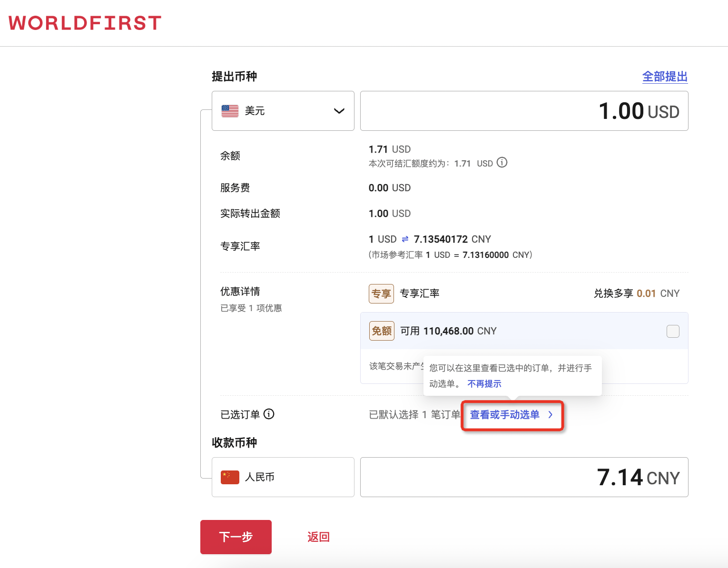
Task: Click the 1.00 USD amount input field
Action: (x=523, y=110)
